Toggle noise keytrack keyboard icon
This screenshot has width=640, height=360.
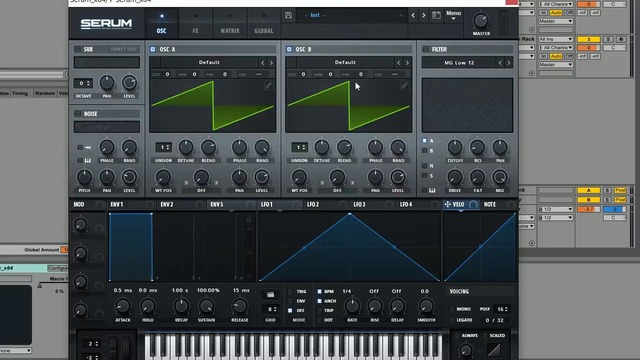coord(87,161)
